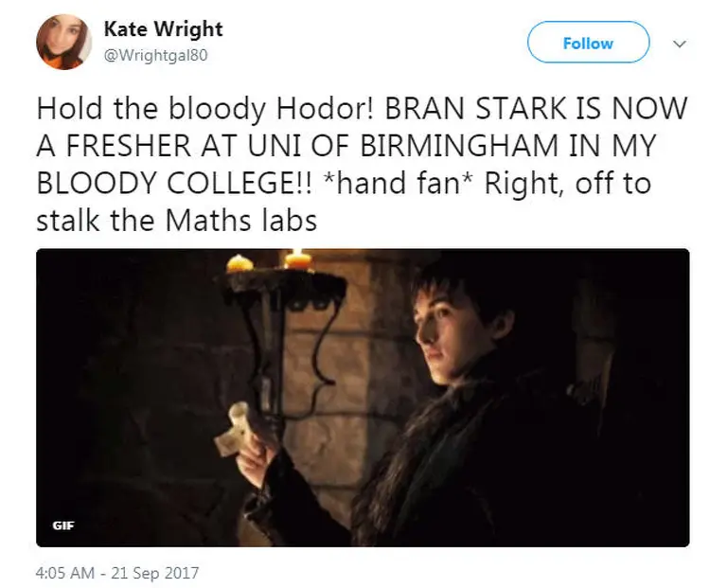Open profile via Kate Wright display name
Image resolution: width=727 pixels, height=588 pixels.
pyautogui.click(x=163, y=30)
